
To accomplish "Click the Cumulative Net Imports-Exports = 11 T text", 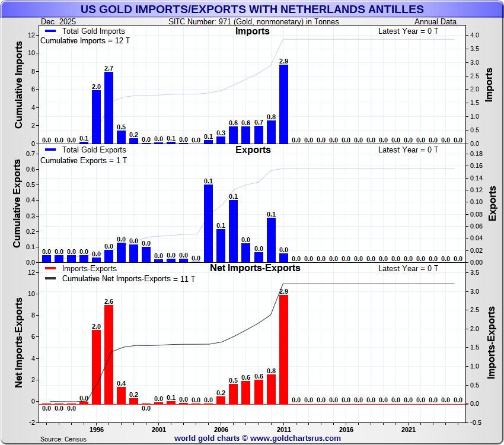I will pyautogui.click(x=129, y=278).
